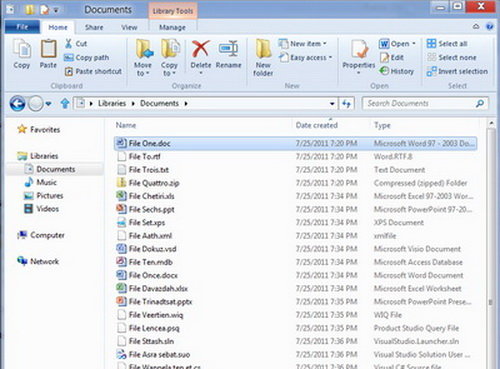Image resolution: width=500 pixels, height=369 pixels.
Task: Go up one level with Up arrow
Action: click(65, 103)
